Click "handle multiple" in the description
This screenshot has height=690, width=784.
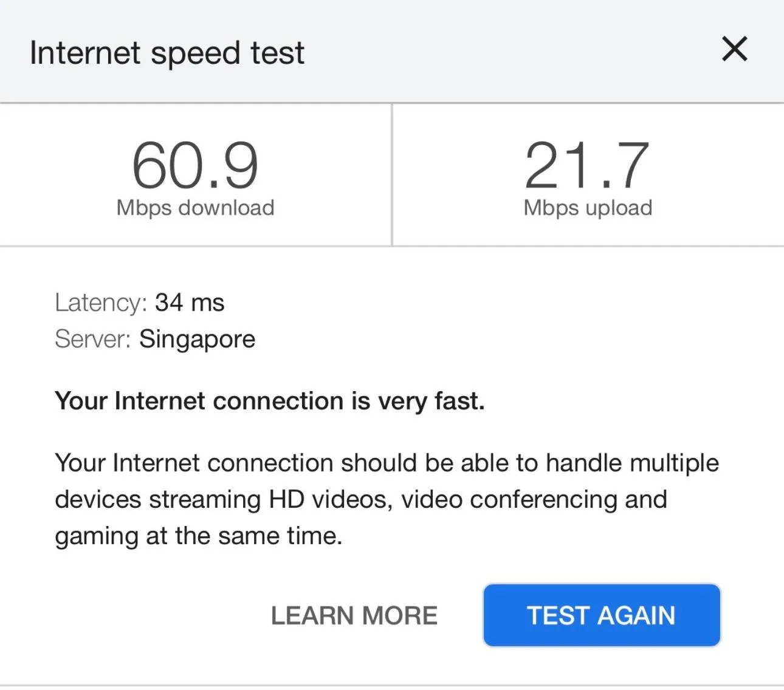pyautogui.click(x=632, y=463)
